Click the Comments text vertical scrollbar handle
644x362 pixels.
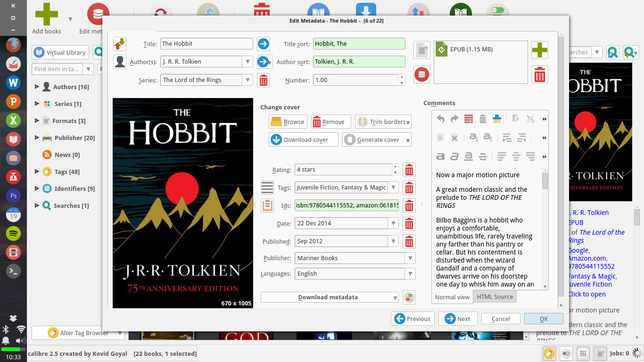pos(545,181)
